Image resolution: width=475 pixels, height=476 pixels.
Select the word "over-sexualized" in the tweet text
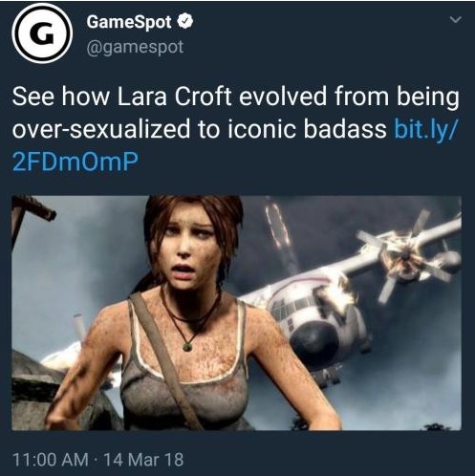pyautogui.click(x=101, y=129)
